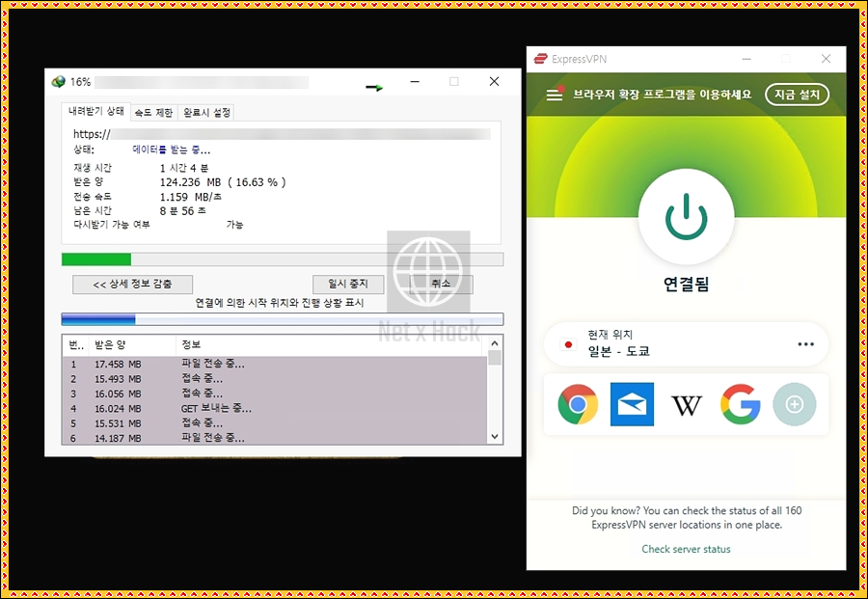Click the 124.236 MB received value
This screenshot has height=599, width=868.
[190, 182]
